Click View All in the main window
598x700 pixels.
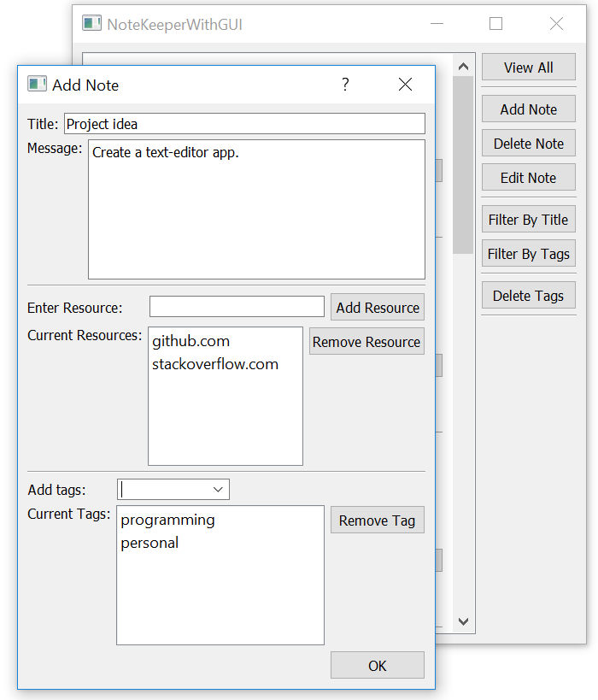click(x=529, y=68)
